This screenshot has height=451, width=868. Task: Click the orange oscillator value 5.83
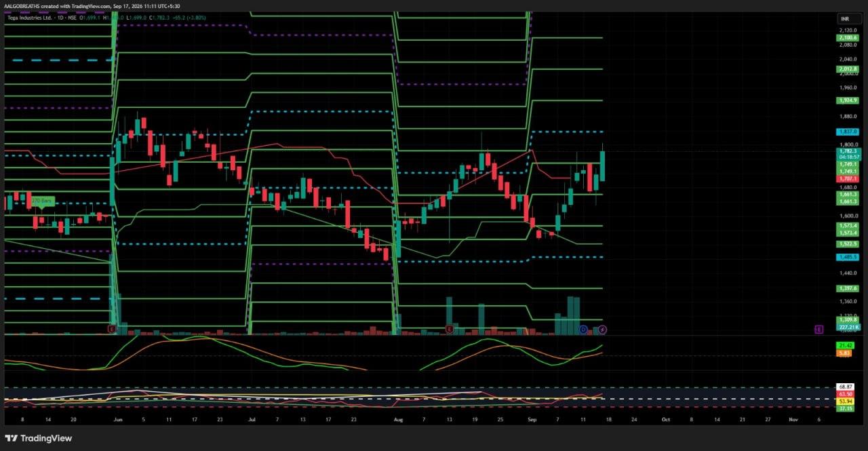click(845, 353)
